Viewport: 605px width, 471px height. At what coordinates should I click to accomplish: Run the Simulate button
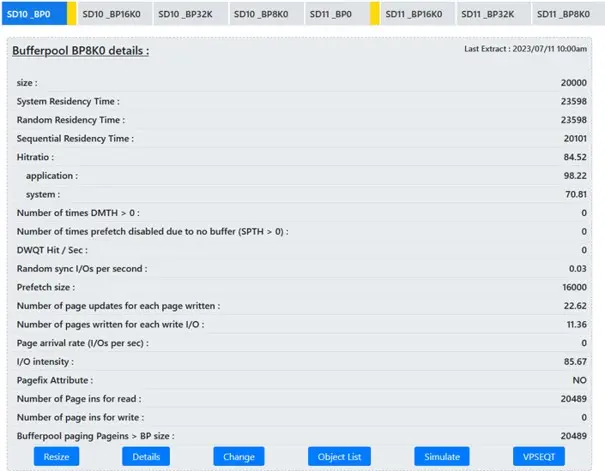pos(442,456)
